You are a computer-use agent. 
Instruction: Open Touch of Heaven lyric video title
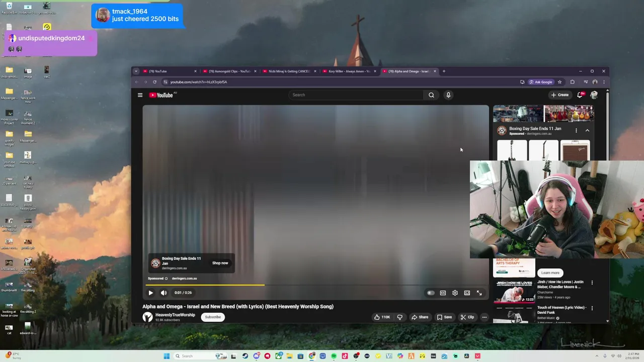(x=561, y=310)
